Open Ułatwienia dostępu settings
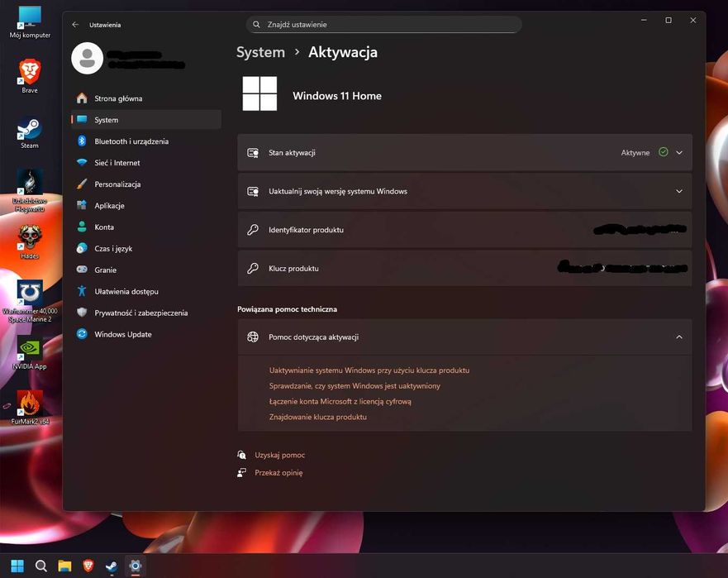This screenshot has width=728, height=578. click(x=145, y=291)
